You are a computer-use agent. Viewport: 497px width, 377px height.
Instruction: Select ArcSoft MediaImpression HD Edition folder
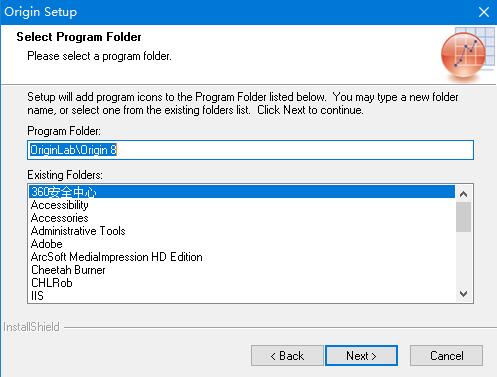(242, 257)
